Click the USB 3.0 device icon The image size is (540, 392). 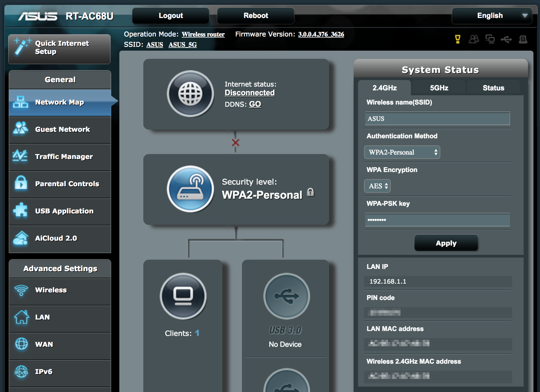286,296
